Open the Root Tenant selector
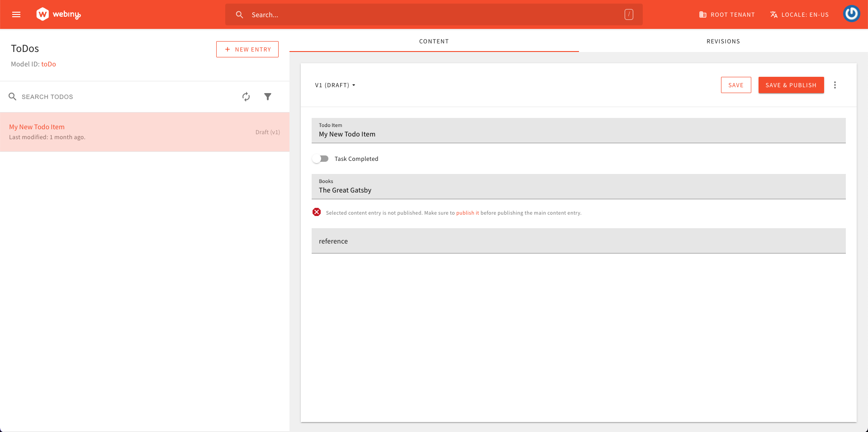This screenshot has height=432, width=868. pos(727,14)
